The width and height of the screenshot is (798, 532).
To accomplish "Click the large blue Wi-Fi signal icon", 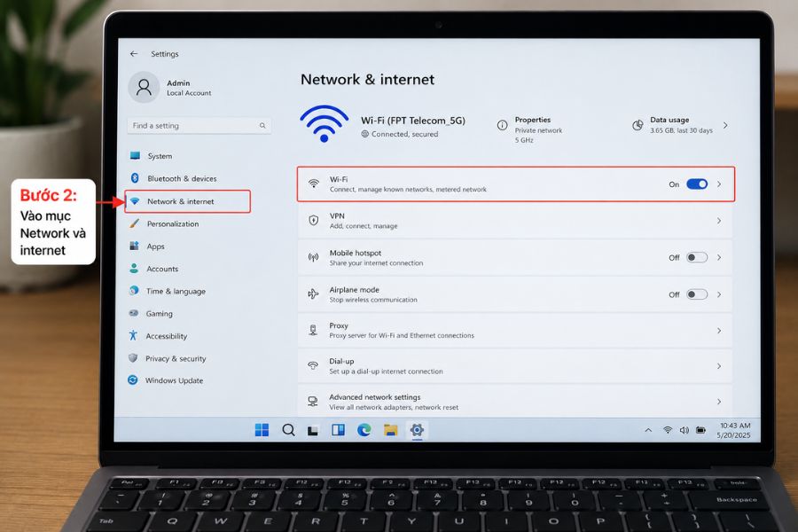I will [x=325, y=123].
